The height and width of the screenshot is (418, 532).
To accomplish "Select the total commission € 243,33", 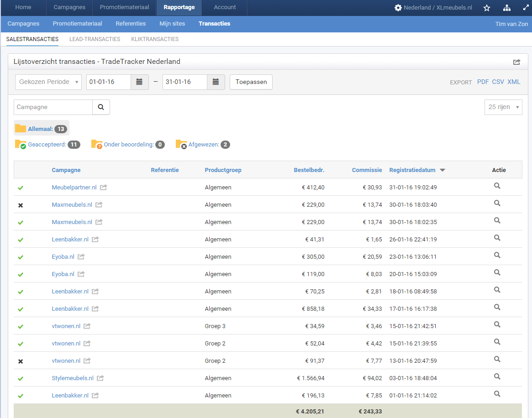I will pos(370,412).
